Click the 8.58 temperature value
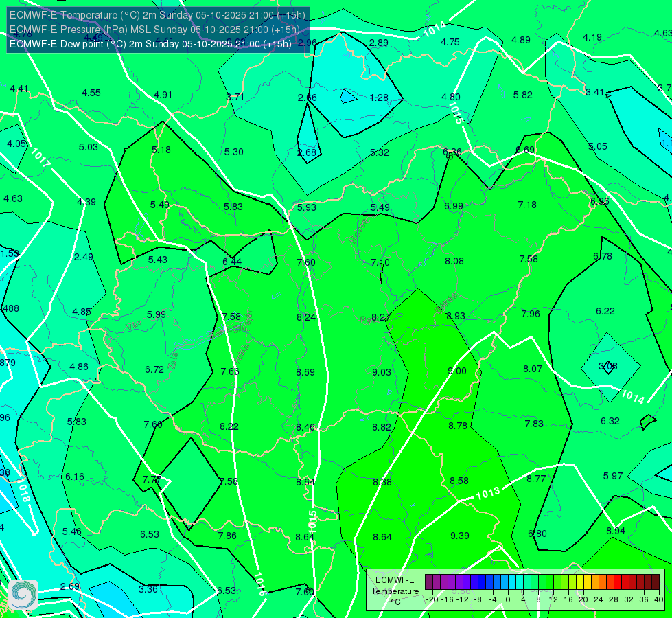Screen dimensions: 672x618 click(459, 481)
